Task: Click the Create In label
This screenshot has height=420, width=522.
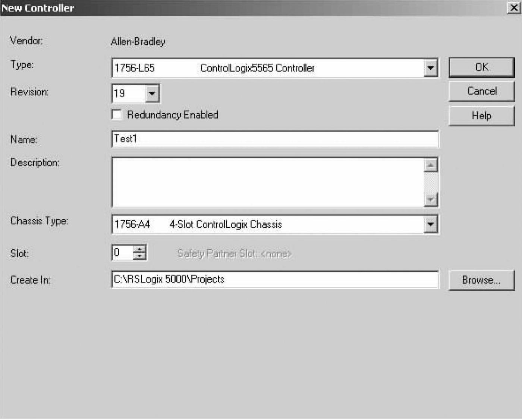Action: tap(30, 280)
